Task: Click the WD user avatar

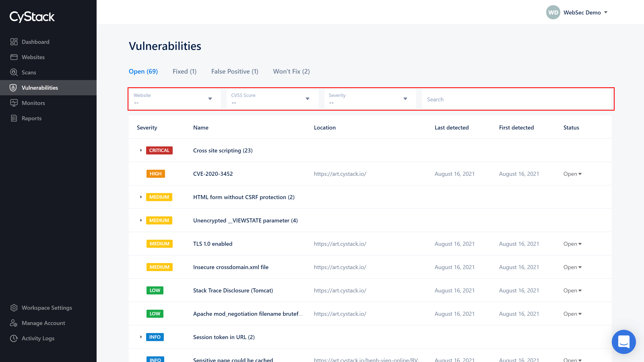Action: [x=553, y=12]
